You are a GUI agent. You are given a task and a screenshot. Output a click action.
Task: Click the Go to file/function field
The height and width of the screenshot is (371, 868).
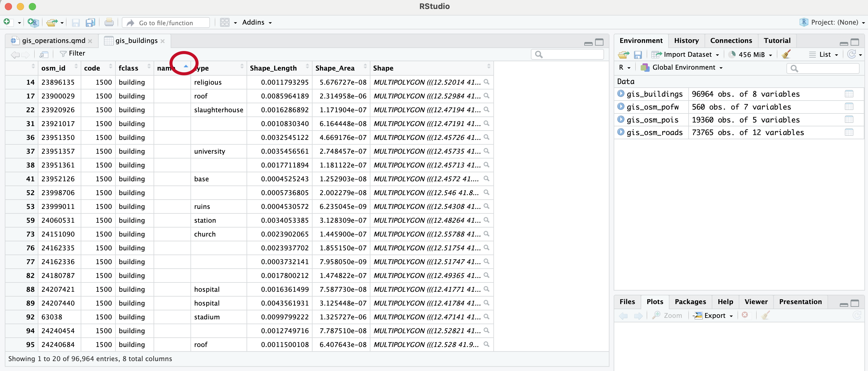click(166, 23)
